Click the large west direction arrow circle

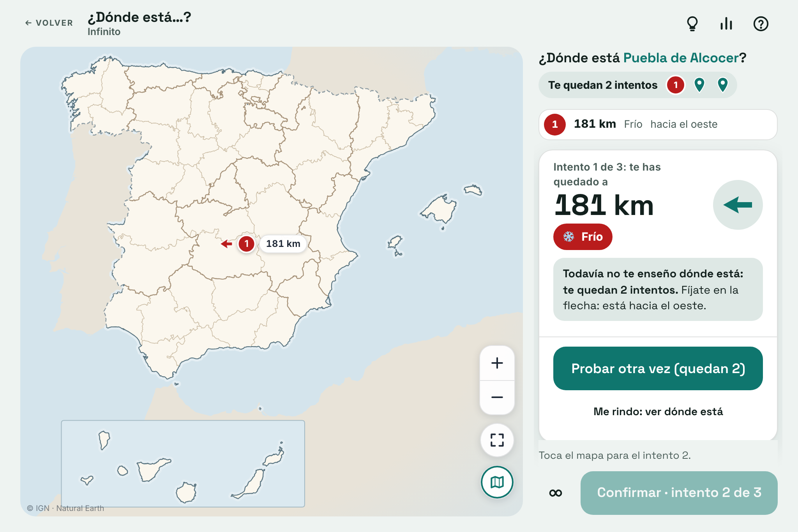738,205
